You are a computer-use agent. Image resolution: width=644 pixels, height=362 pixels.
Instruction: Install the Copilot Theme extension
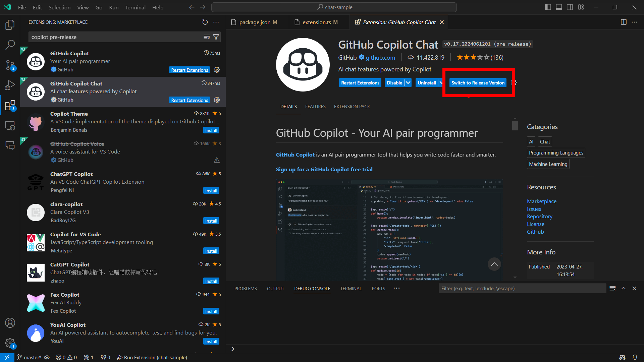click(211, 130)
